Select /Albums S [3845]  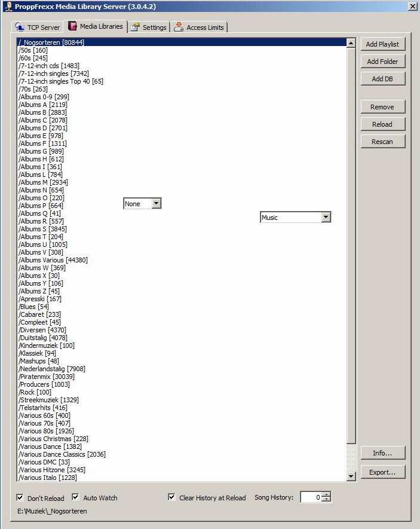[x=182, y=229]
